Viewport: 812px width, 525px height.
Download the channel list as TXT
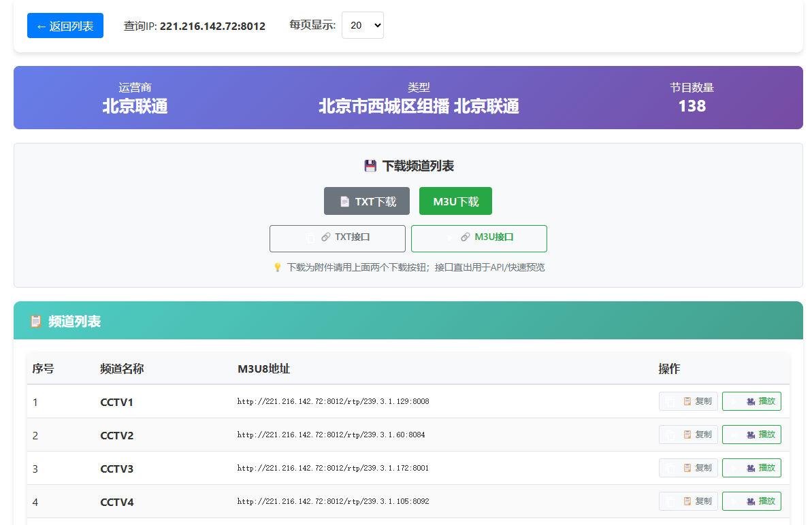pos(367,201)
